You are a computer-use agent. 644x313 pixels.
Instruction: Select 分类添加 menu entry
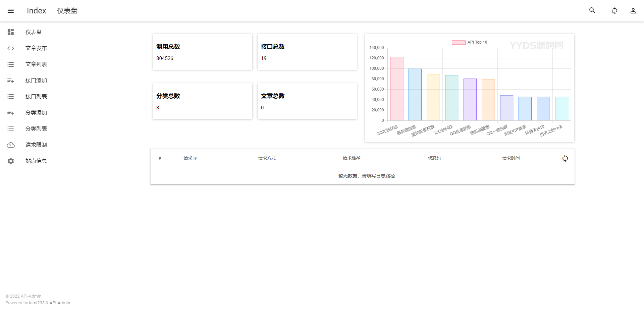36,113
